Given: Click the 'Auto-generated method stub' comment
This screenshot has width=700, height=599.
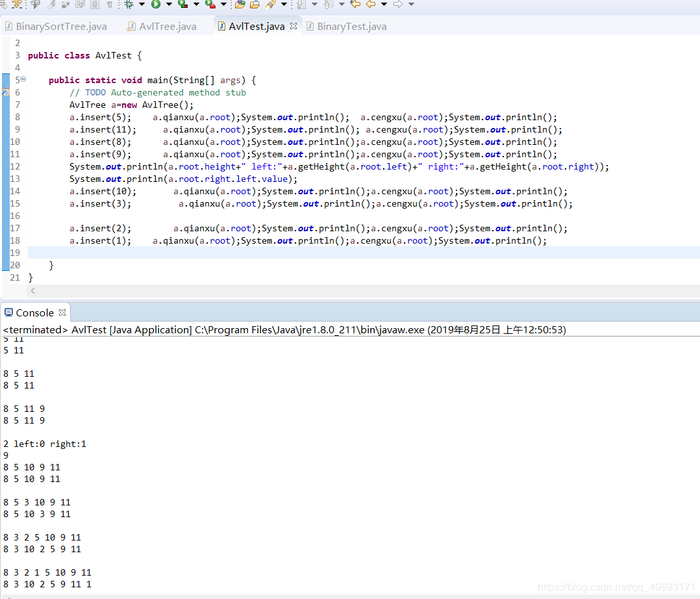Looking at the screenshot, I should [179, 92].
